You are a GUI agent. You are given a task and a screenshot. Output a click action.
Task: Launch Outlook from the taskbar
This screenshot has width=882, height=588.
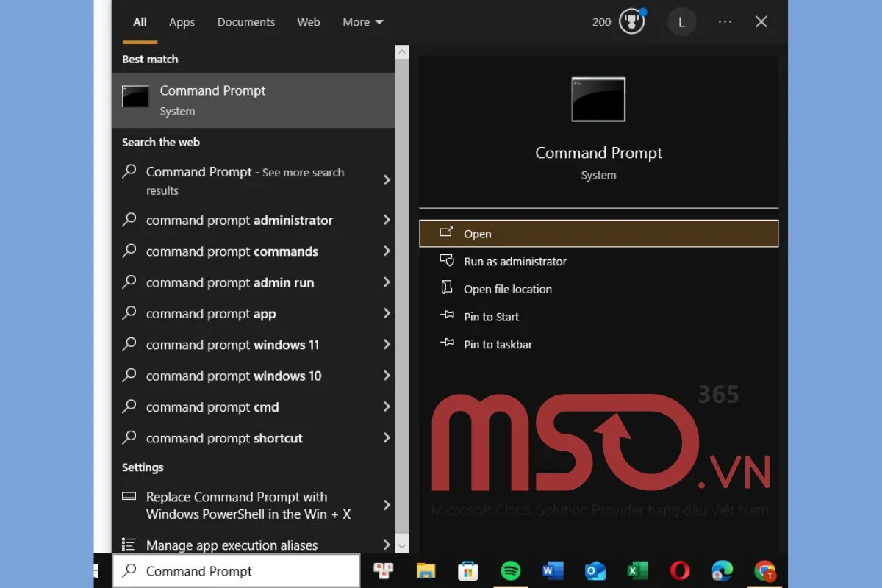click(595, 571)
